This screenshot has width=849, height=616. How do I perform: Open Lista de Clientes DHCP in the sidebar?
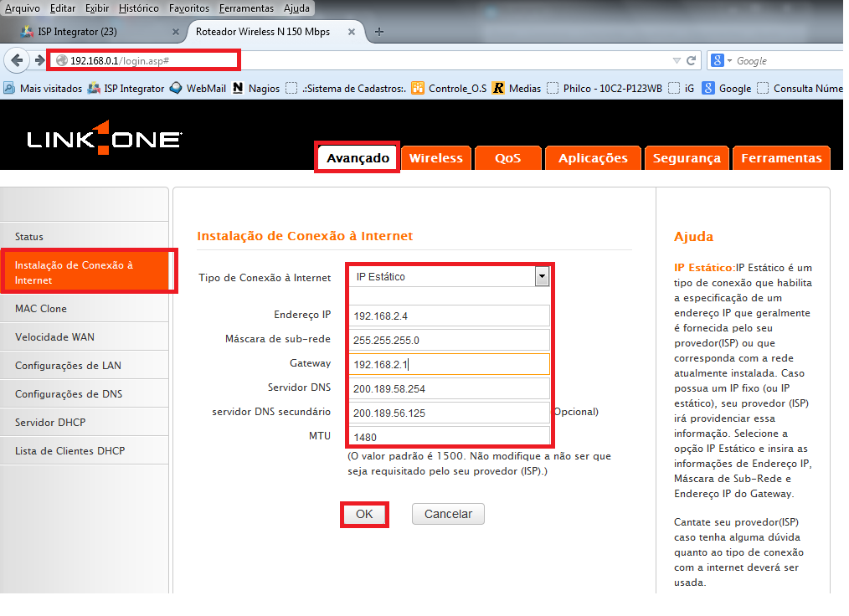click(85, 451)
